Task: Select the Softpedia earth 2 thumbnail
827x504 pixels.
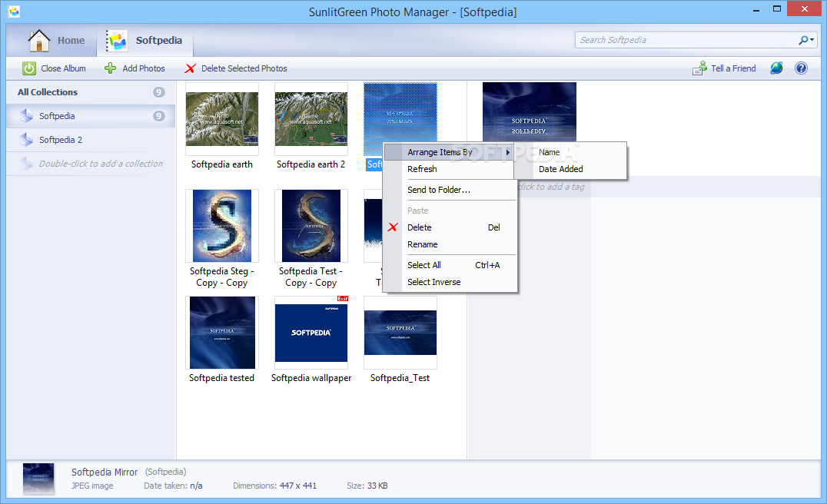Action: [x=311, y=118]
